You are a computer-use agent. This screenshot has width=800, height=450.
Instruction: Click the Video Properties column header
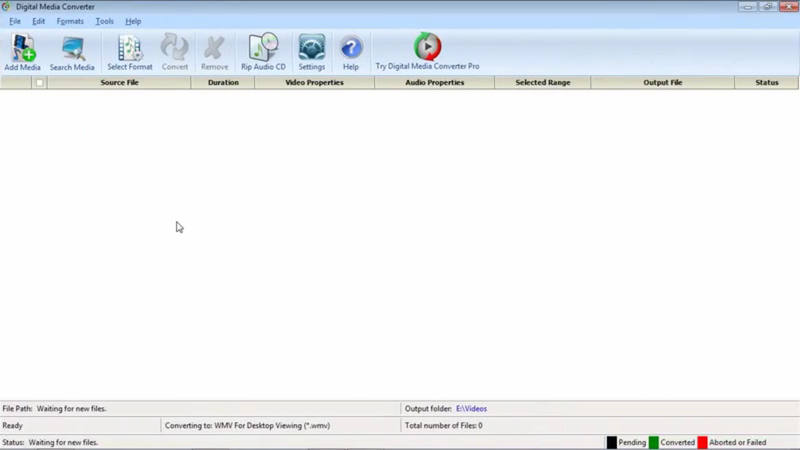[x=314, y=83]
